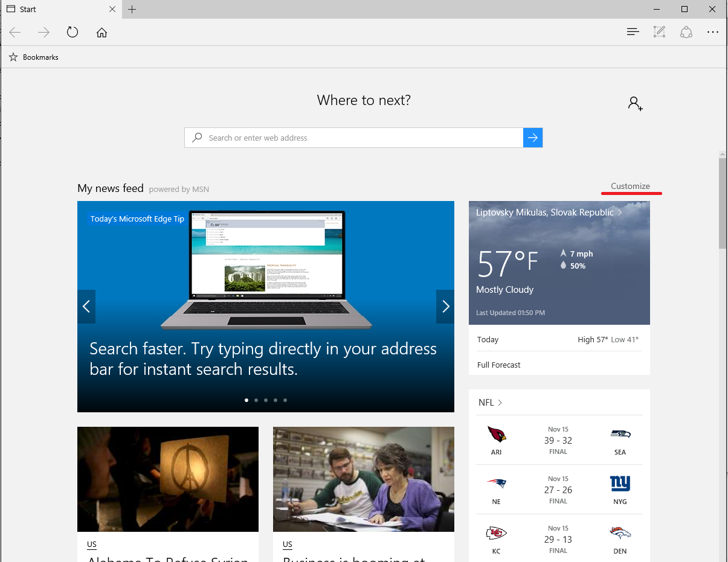The image size is (728, 562).
Task: Open the 39 - 32 game score
Action: (558, 441)
